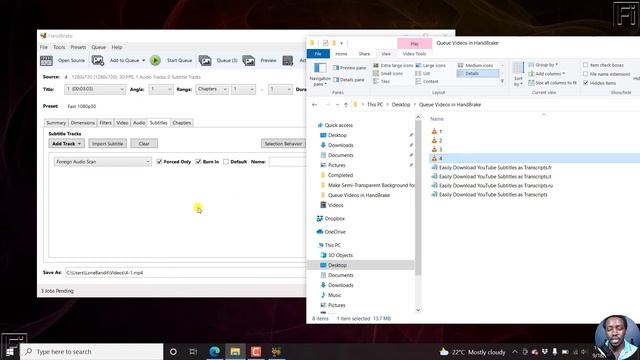Select the Tiles layout
The height and width of the screenshot is (360, 640).
[382, 82]
